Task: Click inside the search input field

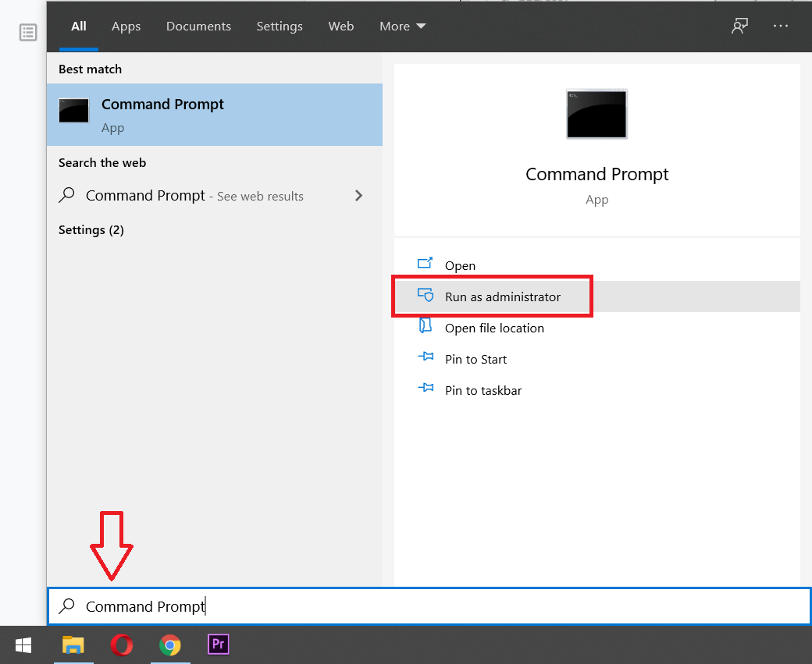Action: click(312, 606)
